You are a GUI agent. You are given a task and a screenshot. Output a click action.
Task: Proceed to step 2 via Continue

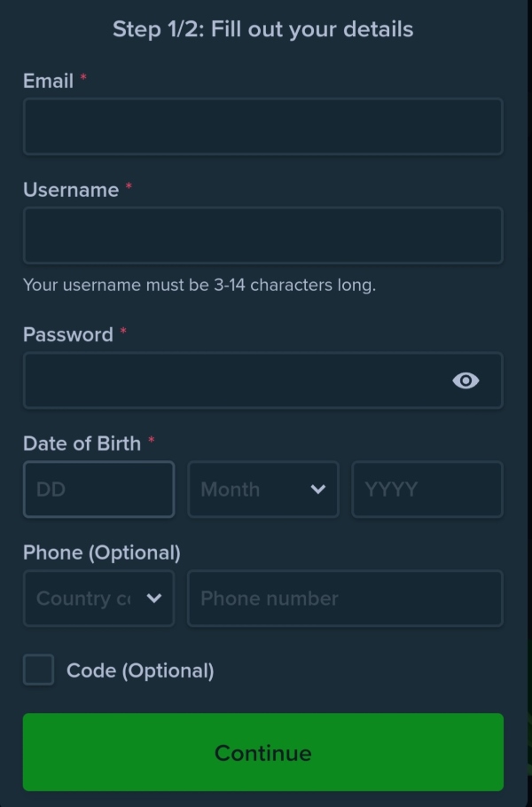coord(262,751)
